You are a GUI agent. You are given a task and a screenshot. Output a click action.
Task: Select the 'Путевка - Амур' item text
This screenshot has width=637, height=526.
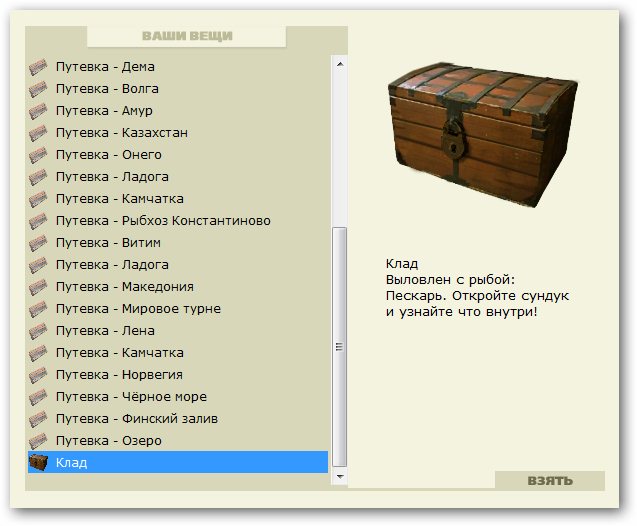104,110
